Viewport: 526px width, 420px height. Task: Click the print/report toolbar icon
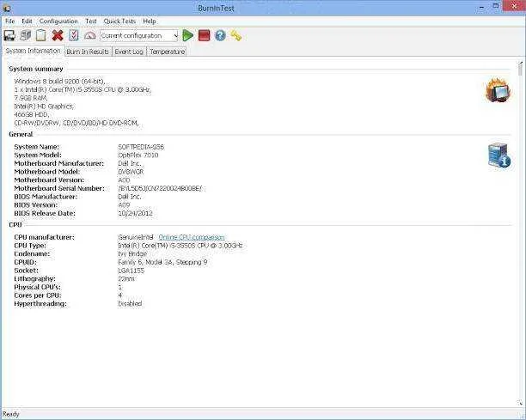pyautogui.click(x=25, y=35)
